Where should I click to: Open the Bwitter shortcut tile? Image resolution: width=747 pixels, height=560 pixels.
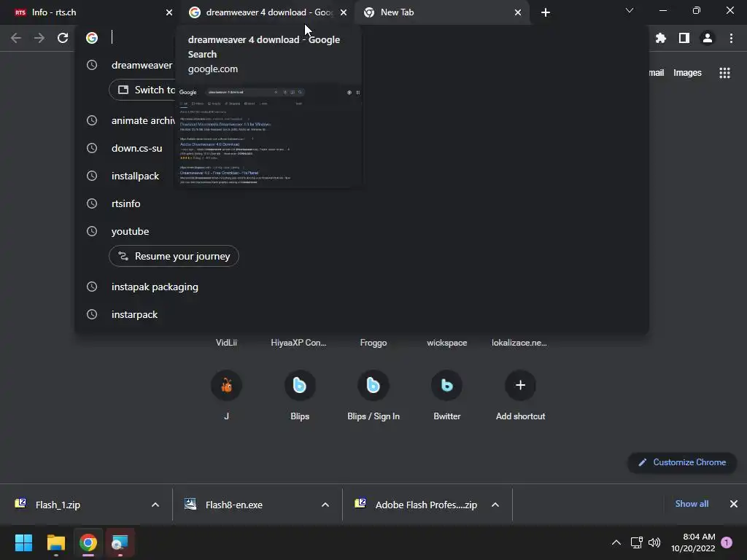pyautogui.click(x=447, y=395)
